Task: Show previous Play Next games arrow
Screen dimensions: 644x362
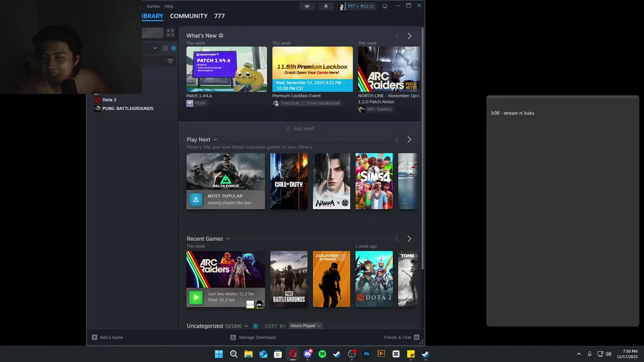Action: tap(397, 139)
